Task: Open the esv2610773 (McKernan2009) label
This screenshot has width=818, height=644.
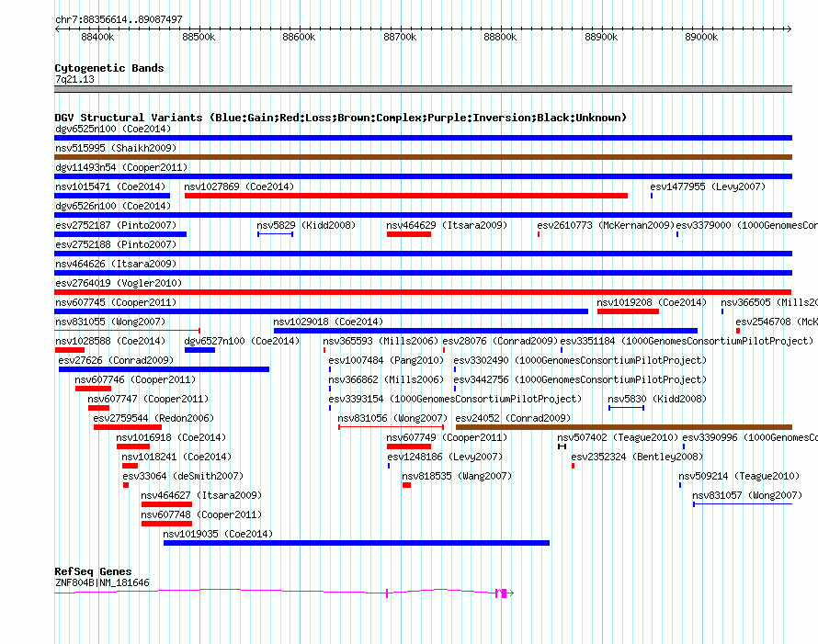Action: pyautogui.click(x=606, y=225)
